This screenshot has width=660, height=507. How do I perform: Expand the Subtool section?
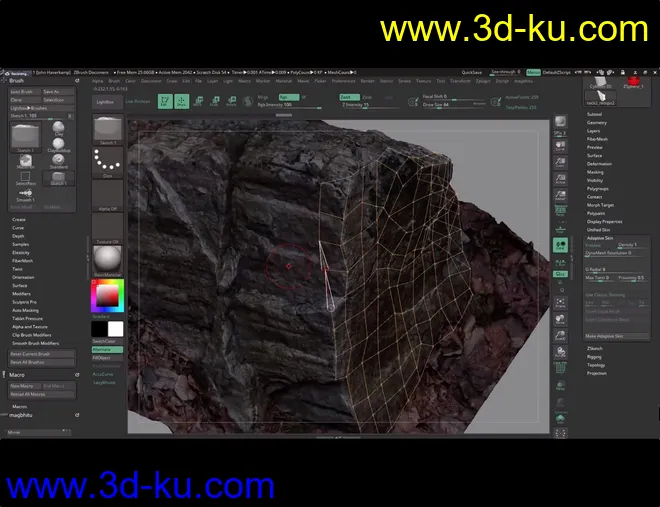click(594, 114)
